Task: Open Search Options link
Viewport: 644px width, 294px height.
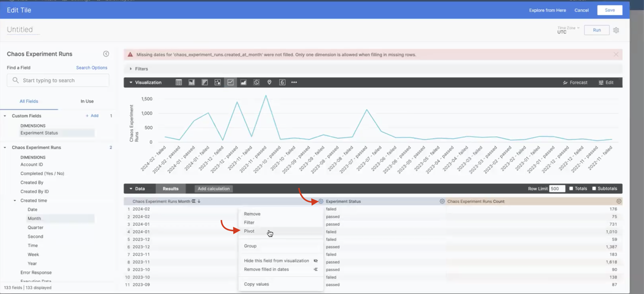Action: coord(92,68)
